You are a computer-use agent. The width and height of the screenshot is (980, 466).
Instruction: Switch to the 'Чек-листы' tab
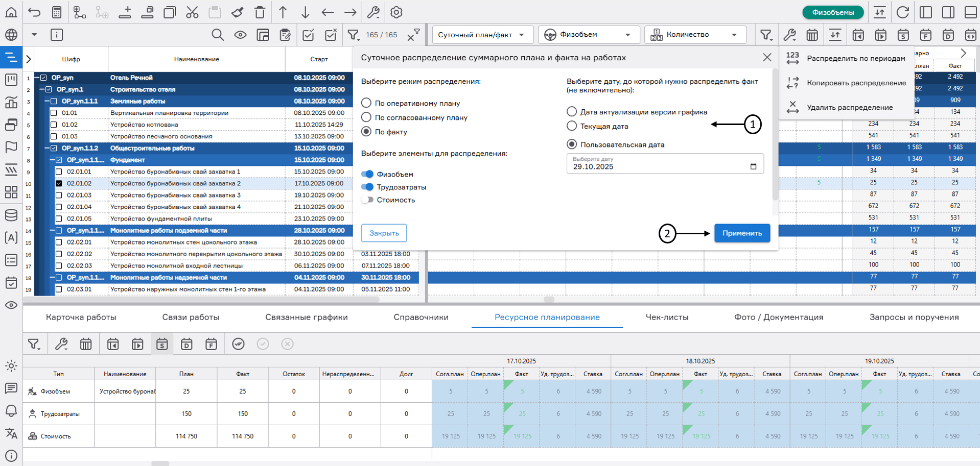point(667,317)
